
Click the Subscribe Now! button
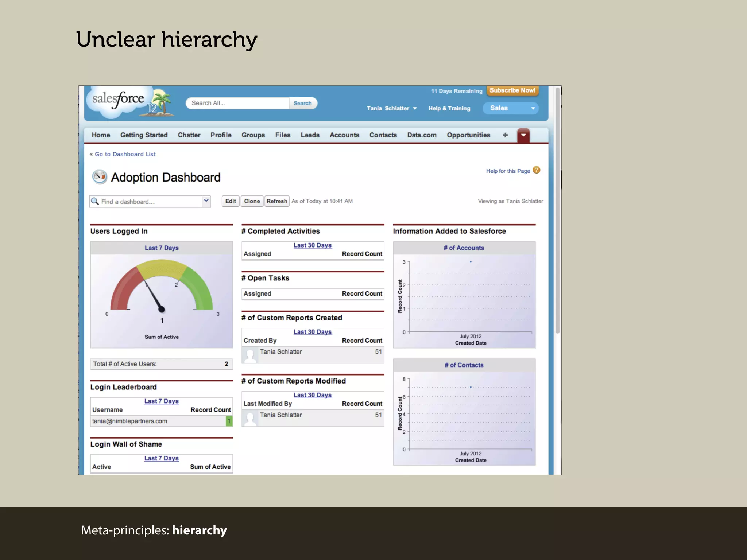click(512, 90)
